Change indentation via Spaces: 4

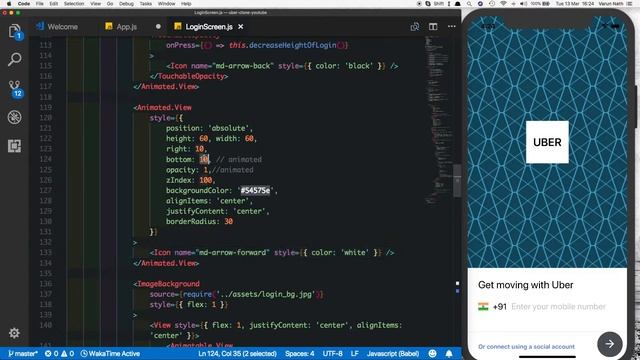pos(299,353)
